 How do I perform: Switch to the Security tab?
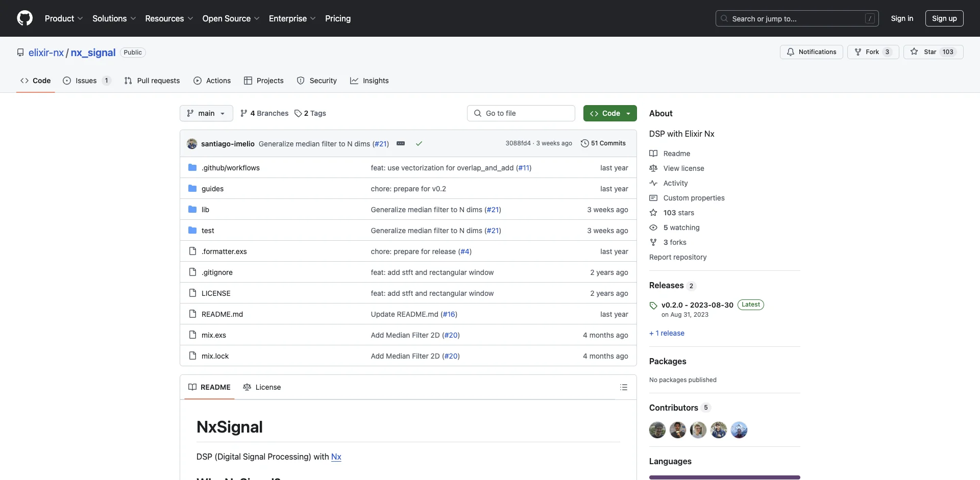316,81
